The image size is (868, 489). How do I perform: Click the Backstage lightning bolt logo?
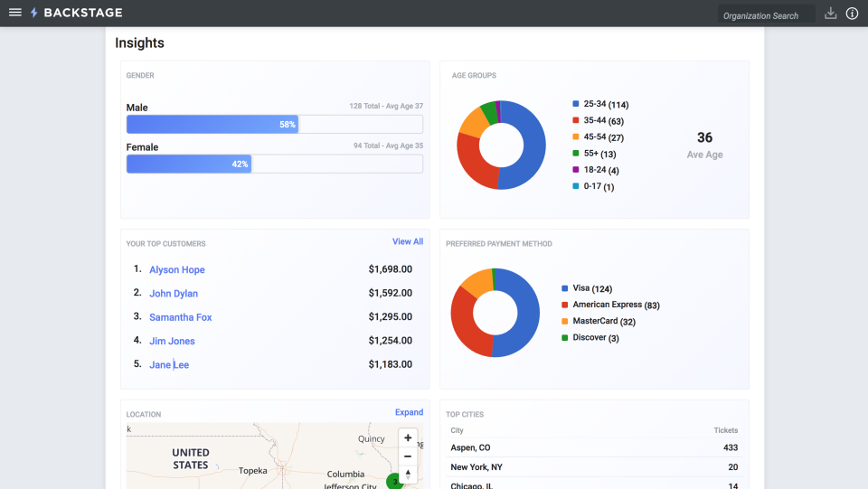pyautogui.click(x=34, y=13)
